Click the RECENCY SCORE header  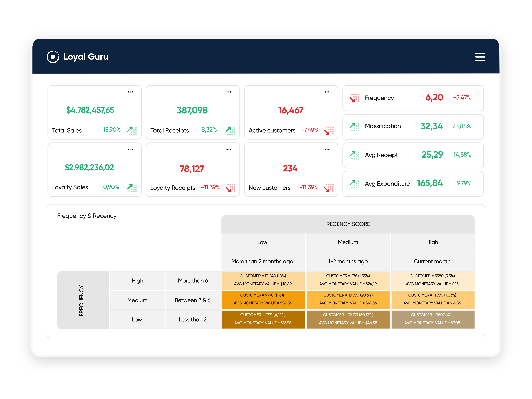click(x=348, y=224)
